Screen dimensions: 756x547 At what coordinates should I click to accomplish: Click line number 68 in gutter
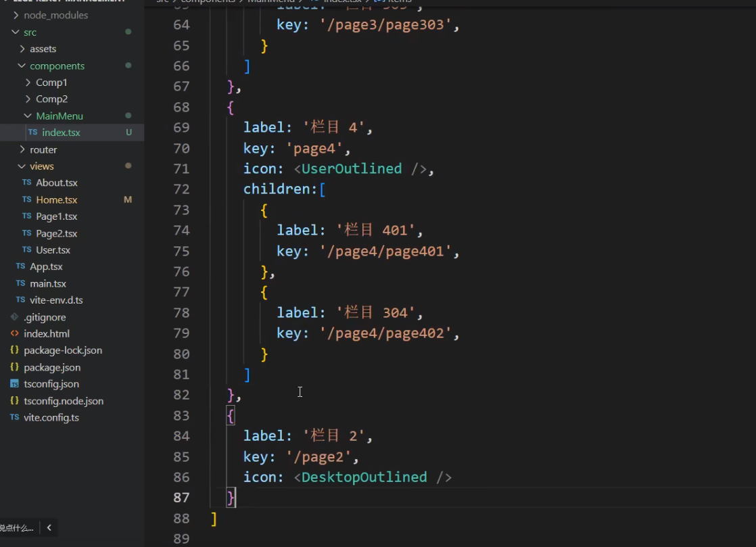coord(181,107)
